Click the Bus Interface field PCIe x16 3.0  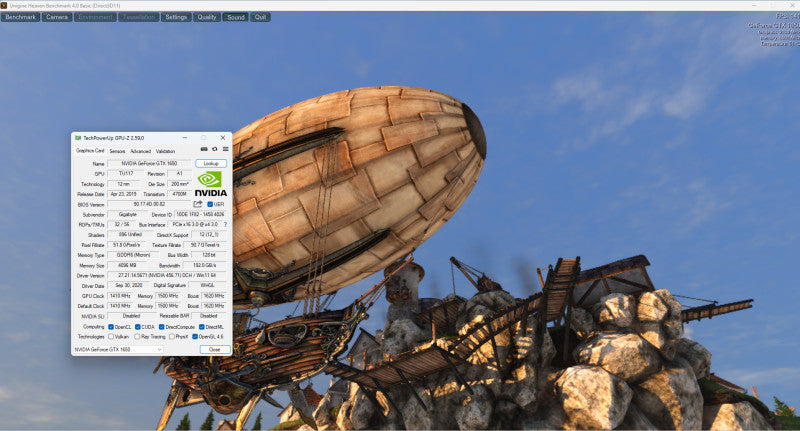coord(195,224)
